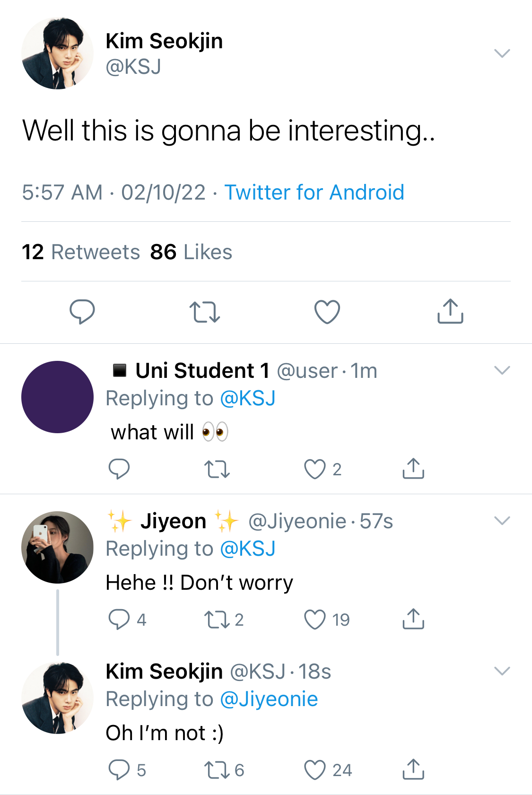
Task: Open the options chevron on the main tweet
Action: [x=502, y=53]
